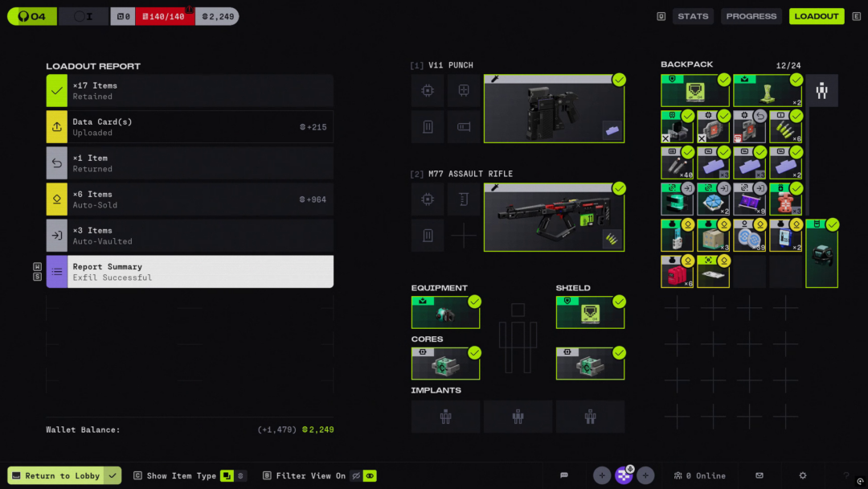Open the Report Summary Exfil Successful entry
This screenshot has height=489, width=868.
(x=190, y=272)
